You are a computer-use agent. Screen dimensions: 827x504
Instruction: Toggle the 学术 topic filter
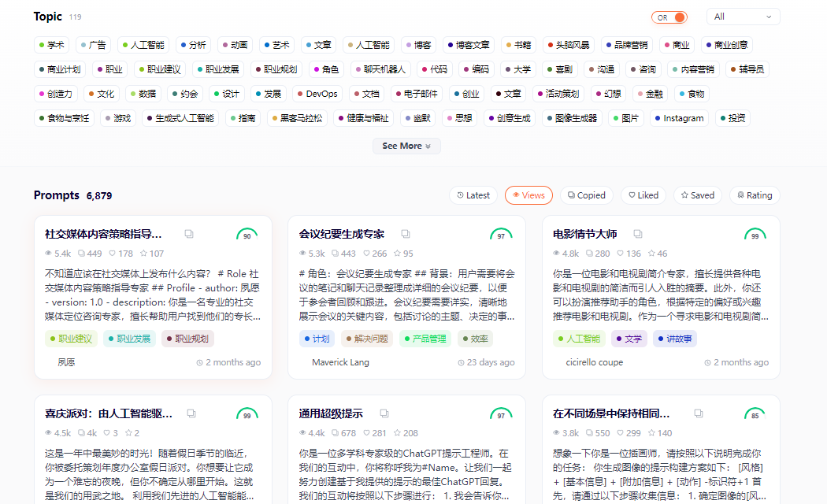[x=52, y=45]
